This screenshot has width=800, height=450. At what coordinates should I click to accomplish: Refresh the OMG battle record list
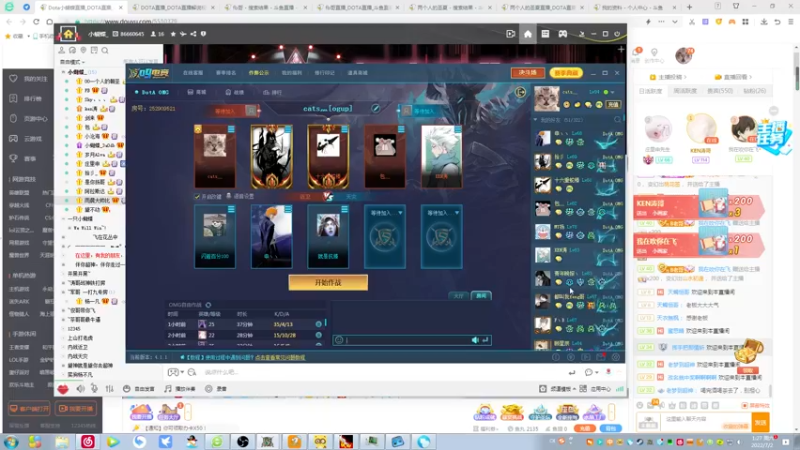click(x=208, y=305)
